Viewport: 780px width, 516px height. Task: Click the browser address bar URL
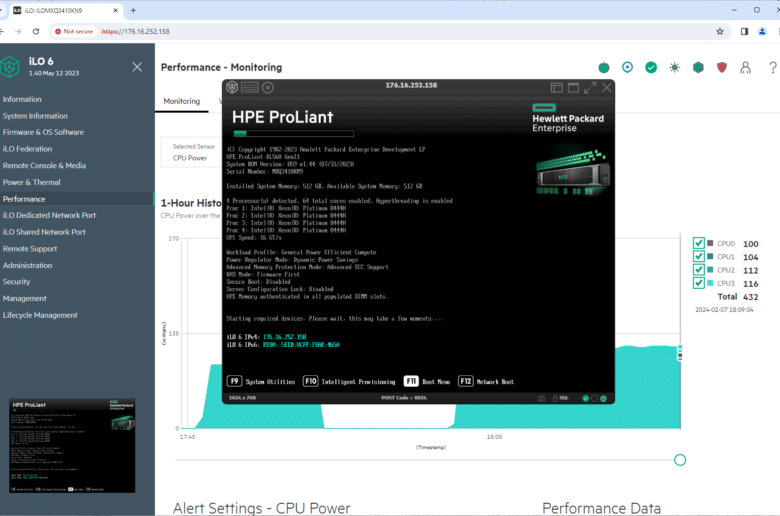tap(135, 31)
